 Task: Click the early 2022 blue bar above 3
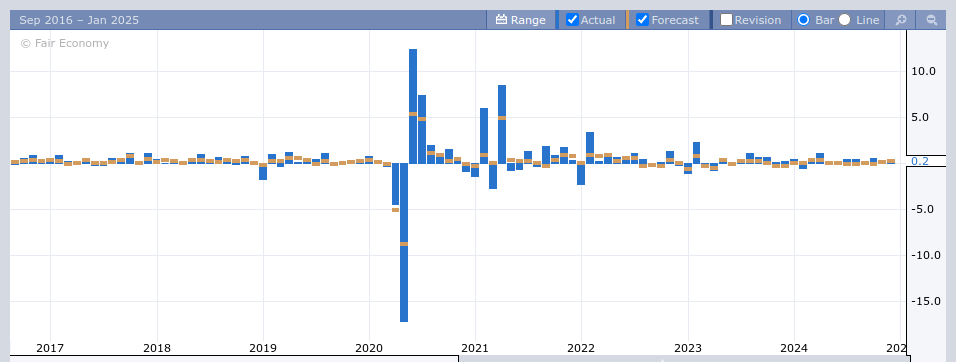590,147
